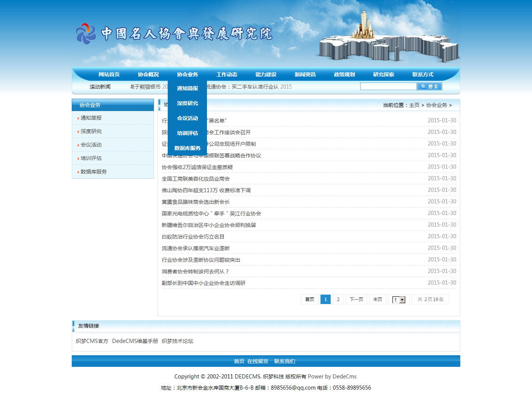532x393 pixels.
Task: Open the 工作动态 navigation menu item
Action: (227, 74)
